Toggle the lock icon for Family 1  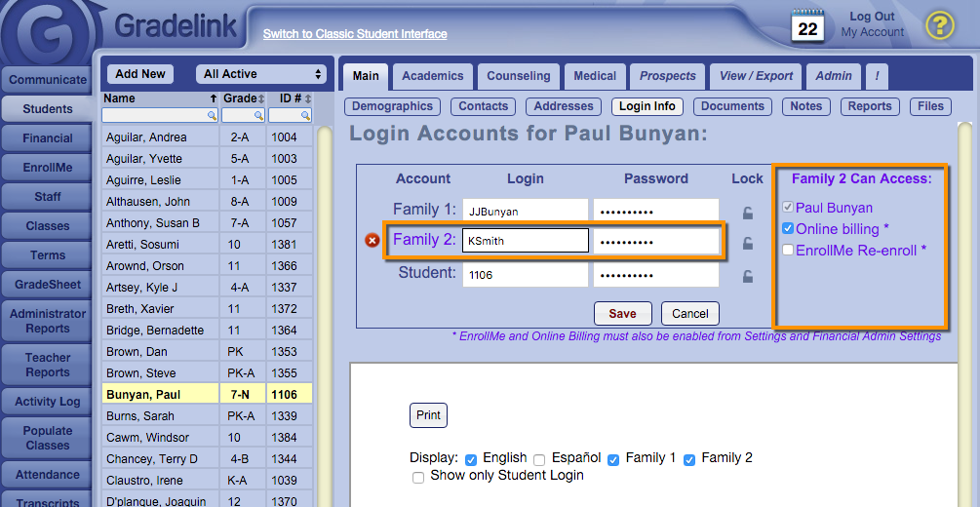coord(747,212)
